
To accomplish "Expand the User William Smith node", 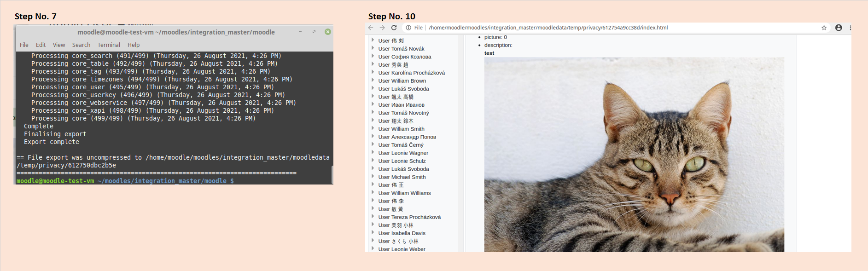I will click(x=373, y=129).
